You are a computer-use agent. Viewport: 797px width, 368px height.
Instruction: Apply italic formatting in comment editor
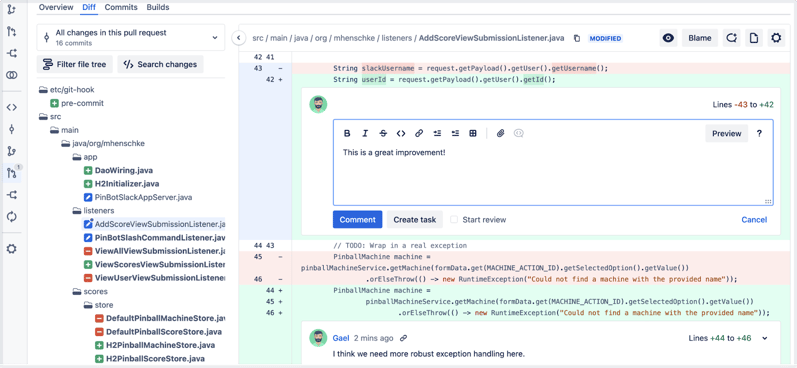[365, 134]
